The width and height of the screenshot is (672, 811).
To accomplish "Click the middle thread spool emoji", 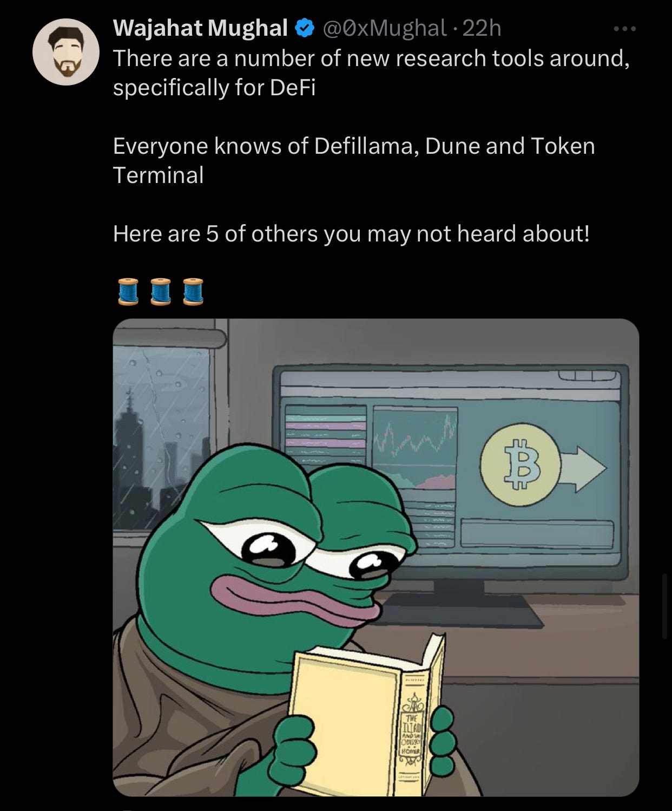I will (161, 292).
